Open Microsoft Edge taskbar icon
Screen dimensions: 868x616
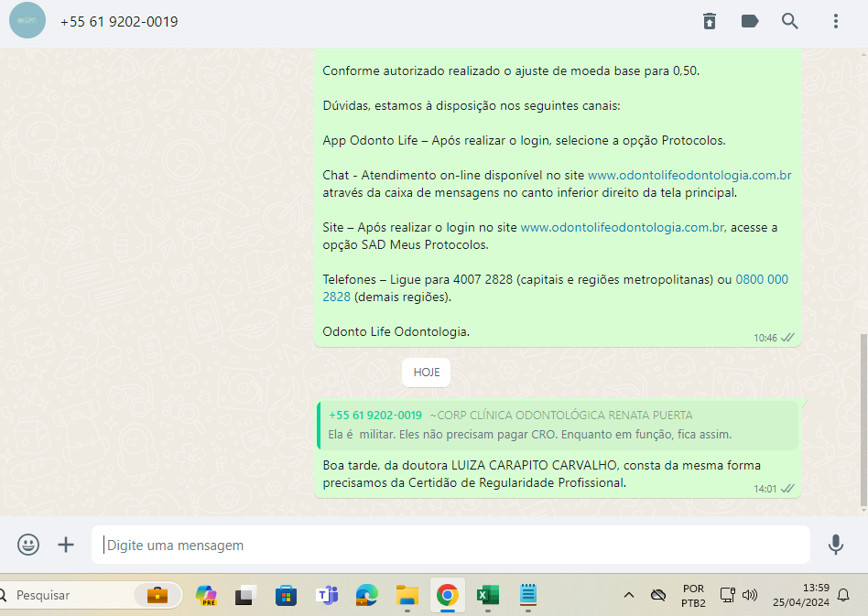click(366, 595)
